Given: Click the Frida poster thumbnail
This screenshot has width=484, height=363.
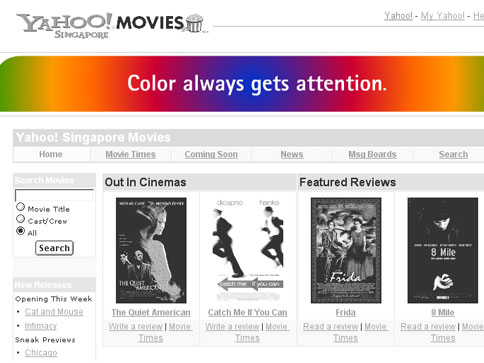Looking at the screenshot, I should [x=346, y=250].
